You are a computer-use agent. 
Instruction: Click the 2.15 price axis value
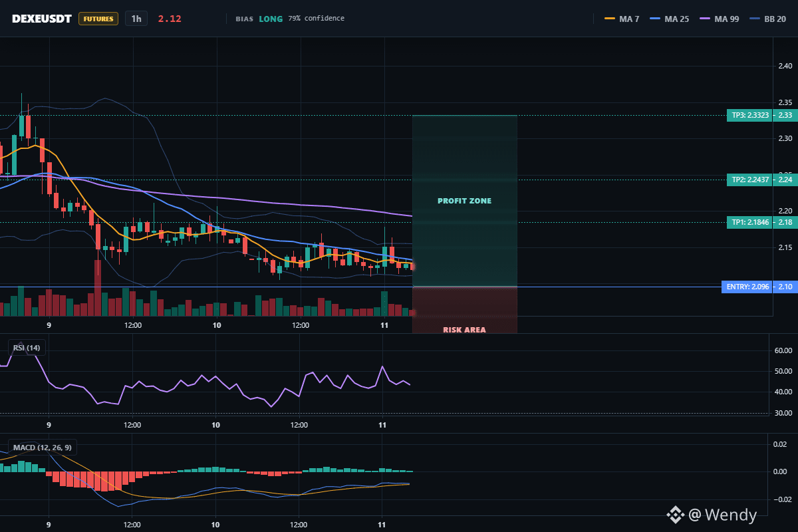785,247
